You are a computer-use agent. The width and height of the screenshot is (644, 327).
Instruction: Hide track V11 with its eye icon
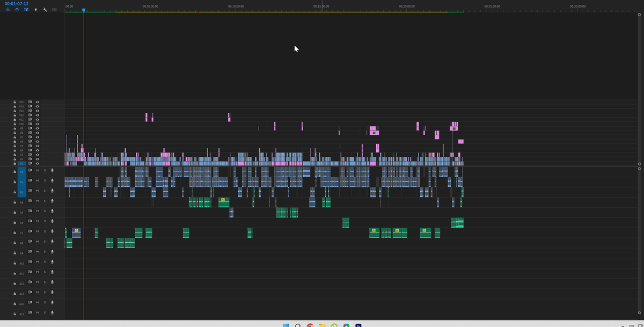(x=38, y=120)
